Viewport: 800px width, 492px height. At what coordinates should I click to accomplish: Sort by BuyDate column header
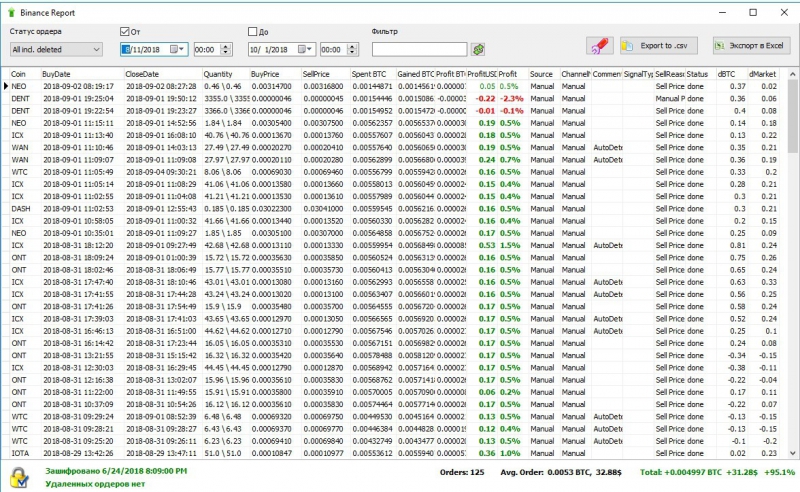pos(57,74)
